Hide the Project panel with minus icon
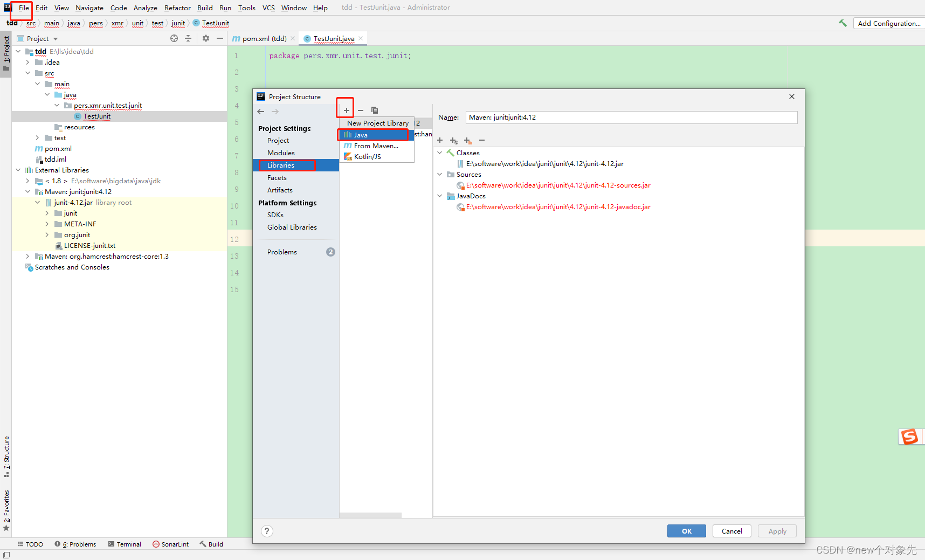This screenshot has width=925, height=560. point(220,38)
